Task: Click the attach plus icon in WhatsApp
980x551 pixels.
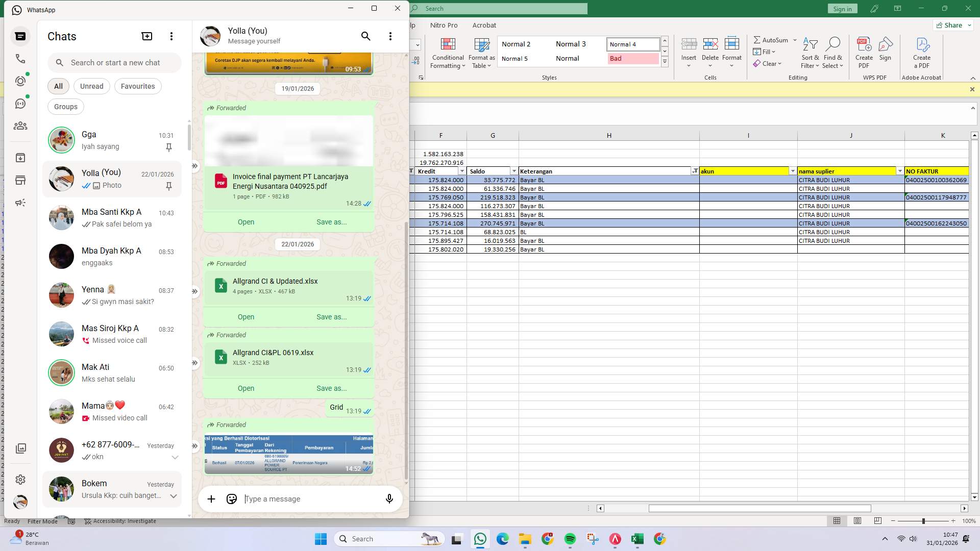Action: (211, 498)
